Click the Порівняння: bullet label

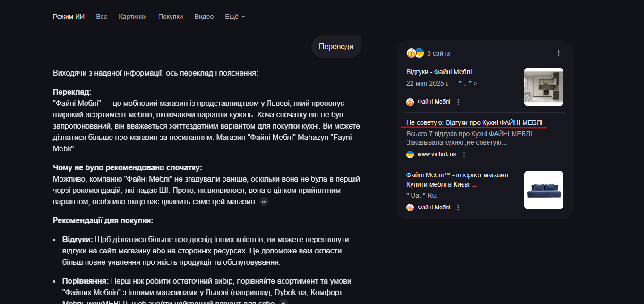86,281
